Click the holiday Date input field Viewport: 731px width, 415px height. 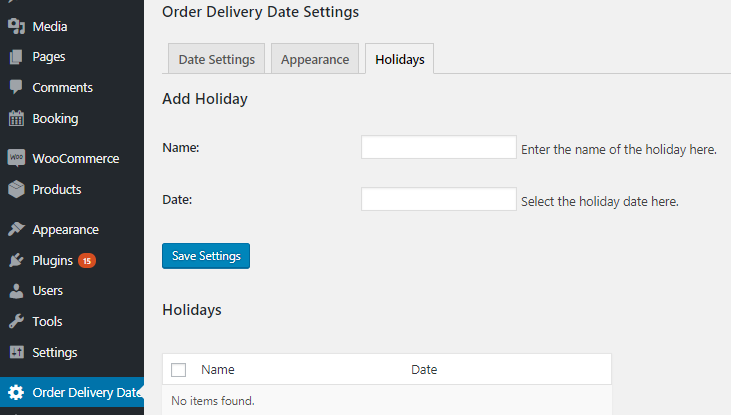[439, 199]
